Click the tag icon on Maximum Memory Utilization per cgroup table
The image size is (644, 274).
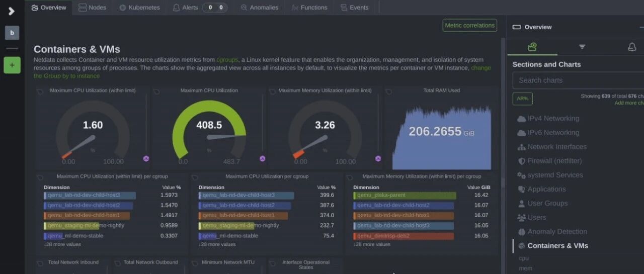350,177
